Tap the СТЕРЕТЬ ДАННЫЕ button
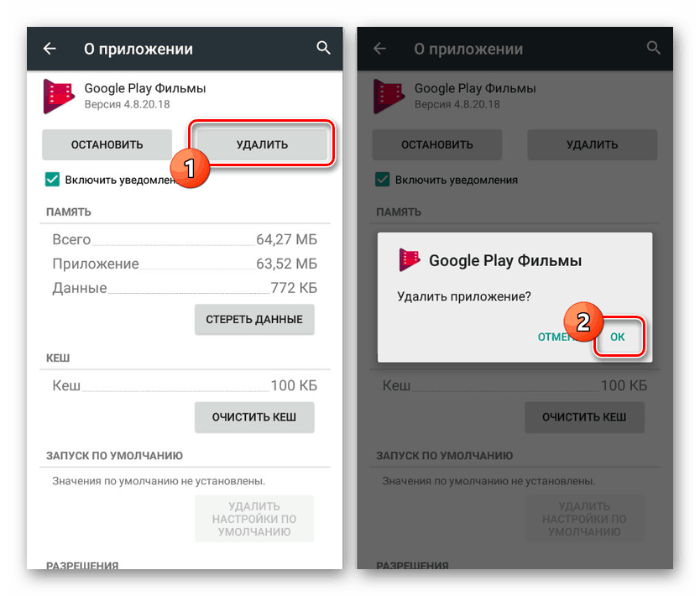Viewport: 700px width, 596px height. tap(254, 320)
